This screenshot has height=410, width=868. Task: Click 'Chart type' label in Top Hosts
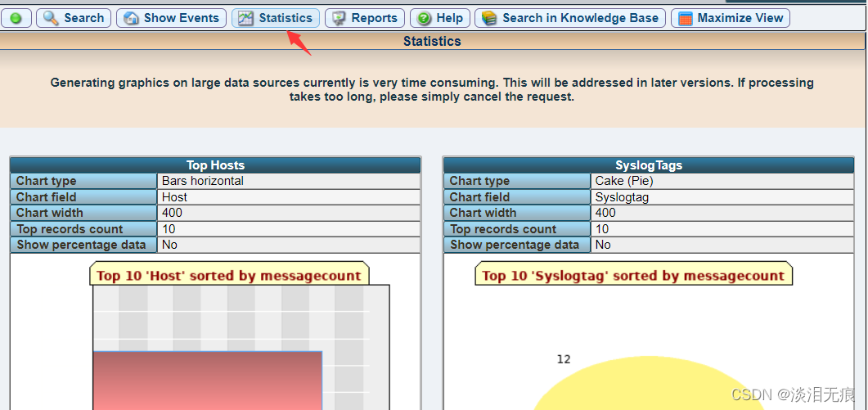click(47, 181)
